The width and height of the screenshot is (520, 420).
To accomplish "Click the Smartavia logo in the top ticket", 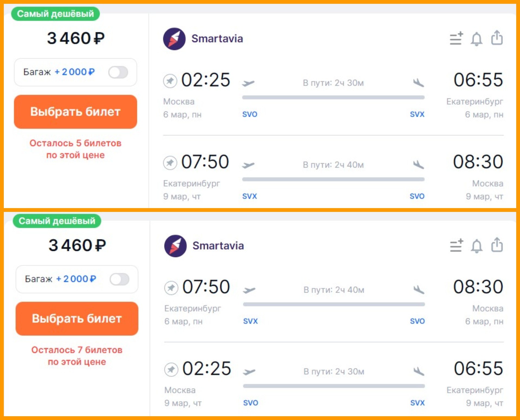I will (x=174, y=39).
